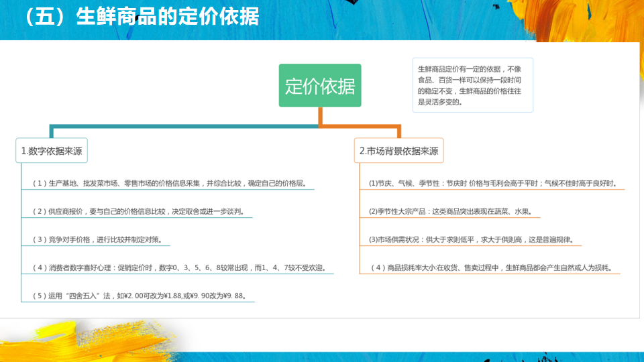This screenshot has width=644, height=362.
Task: Click item (2) 供应商报价 text line
Action: (140, 211)
